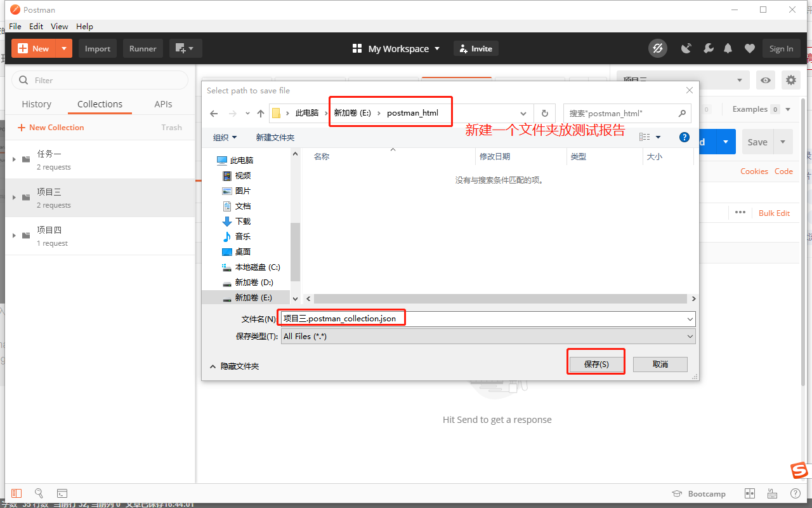The height and width of the screenshot is (508, 812).
Task: Open the search (Find) icon in status bar
Action: pyautogui.click(x=39, y=493)
